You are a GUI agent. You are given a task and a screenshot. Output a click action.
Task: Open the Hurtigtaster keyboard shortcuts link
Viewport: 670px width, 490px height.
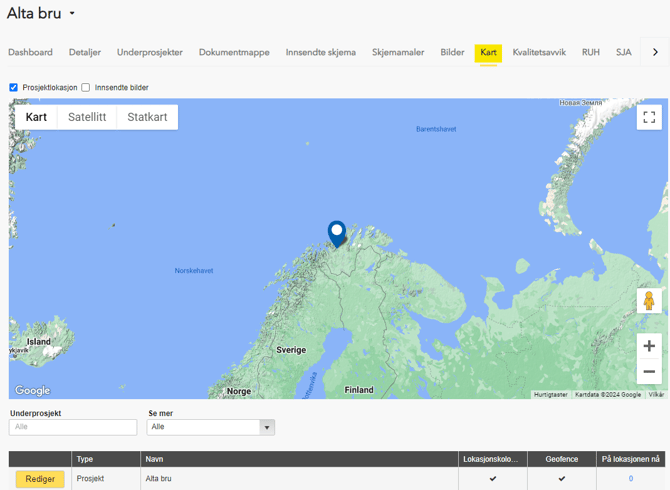[550, 395]
